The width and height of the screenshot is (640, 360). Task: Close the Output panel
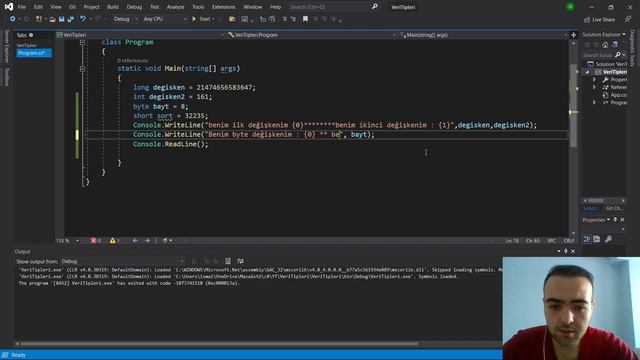tap(573, 251)
